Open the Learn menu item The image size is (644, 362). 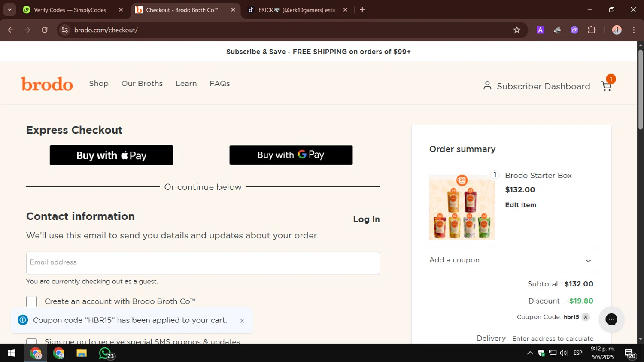click(x=186, y=84)
